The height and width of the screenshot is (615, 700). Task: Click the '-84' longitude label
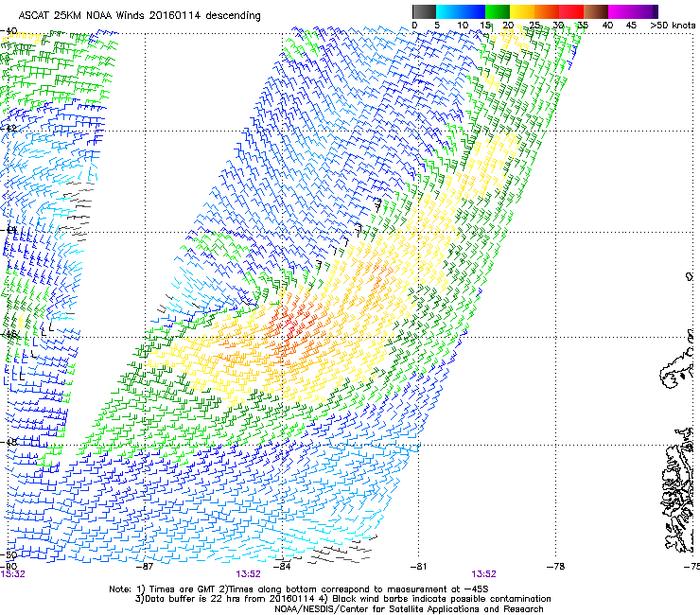282,567
